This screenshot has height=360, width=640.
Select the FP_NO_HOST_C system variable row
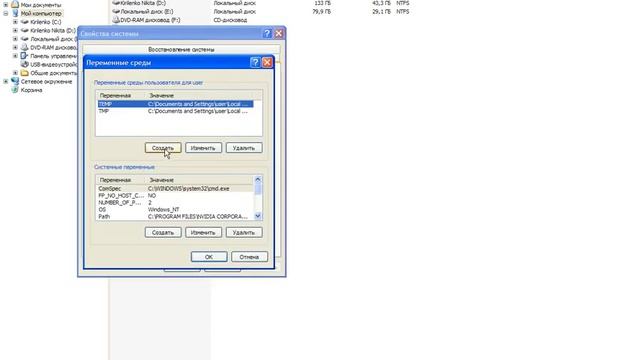[x=175, y=196]
